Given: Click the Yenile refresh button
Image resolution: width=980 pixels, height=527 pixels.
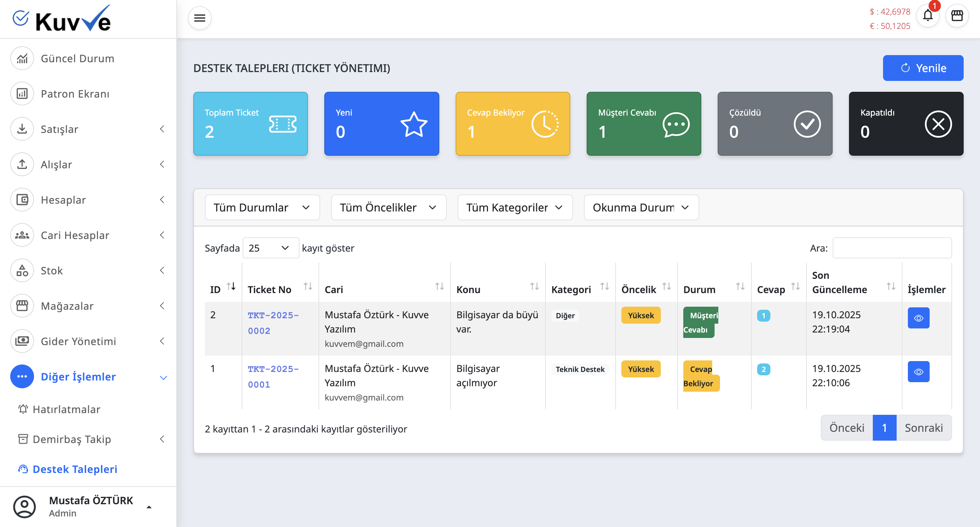Looking at the screenshot, I should [x=922, y=68].
